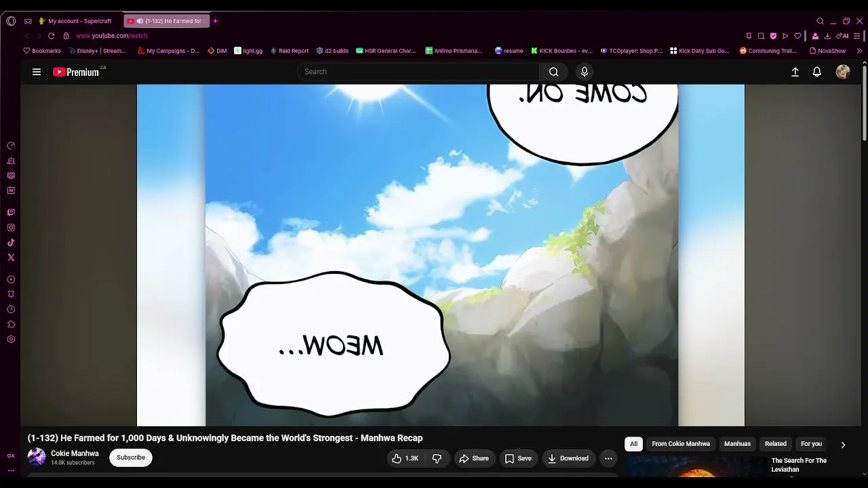Select the All filter chip
868x488 pixels.
coord(634,444)
